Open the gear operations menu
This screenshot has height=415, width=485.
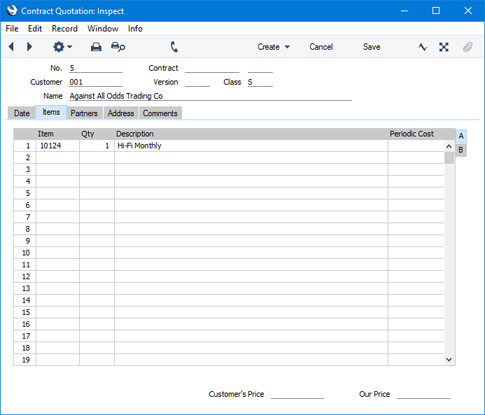point(62,47)
